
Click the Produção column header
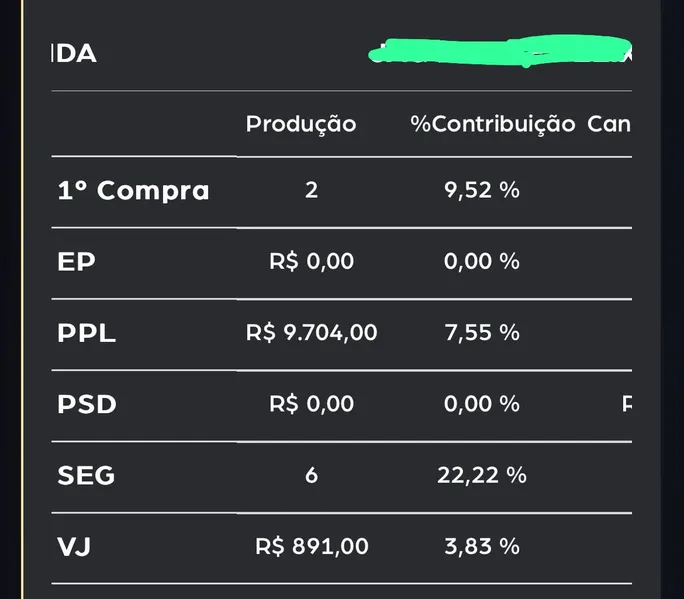301,124
